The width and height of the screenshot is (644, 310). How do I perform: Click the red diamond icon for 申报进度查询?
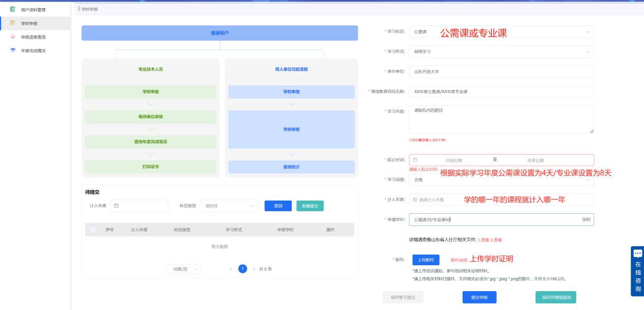click(x=11, y=37)
